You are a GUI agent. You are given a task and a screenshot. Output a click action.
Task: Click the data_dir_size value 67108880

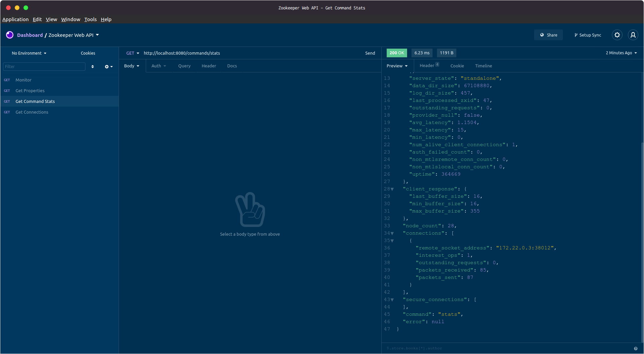[476, 86]
